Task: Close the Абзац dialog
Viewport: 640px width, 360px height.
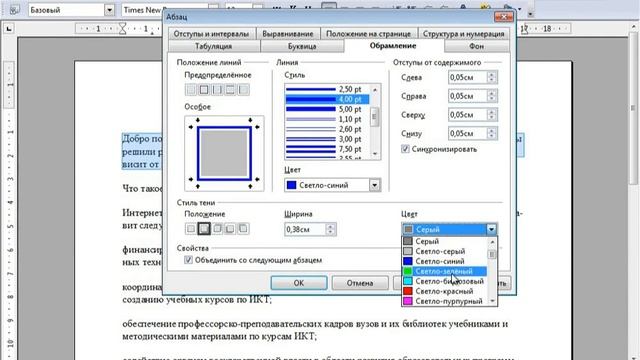Action: point(503,17)
